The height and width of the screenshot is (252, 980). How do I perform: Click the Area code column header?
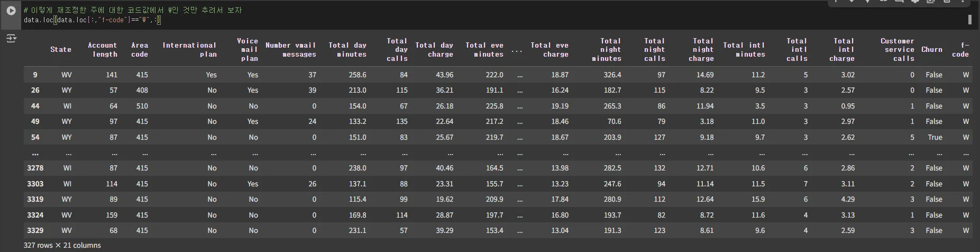[x=140, y=49]
